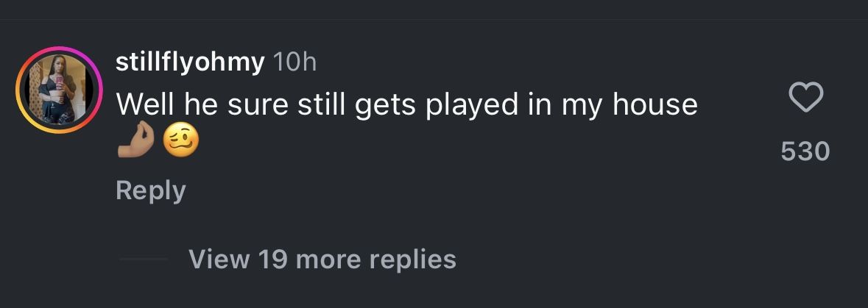Image resolution: width=868 pixels, height=308 pixels.
Task: Click the 10h timestamp
Action: tap(294, 63)
